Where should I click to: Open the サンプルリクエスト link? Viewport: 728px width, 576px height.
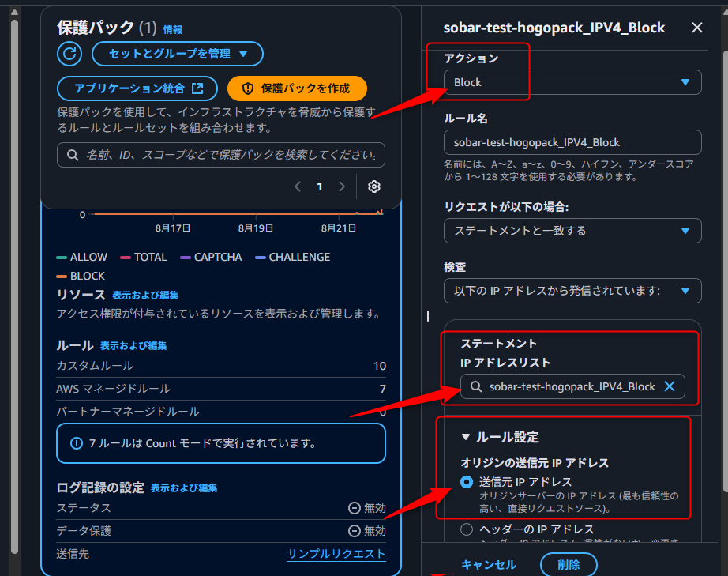point(336,554)
